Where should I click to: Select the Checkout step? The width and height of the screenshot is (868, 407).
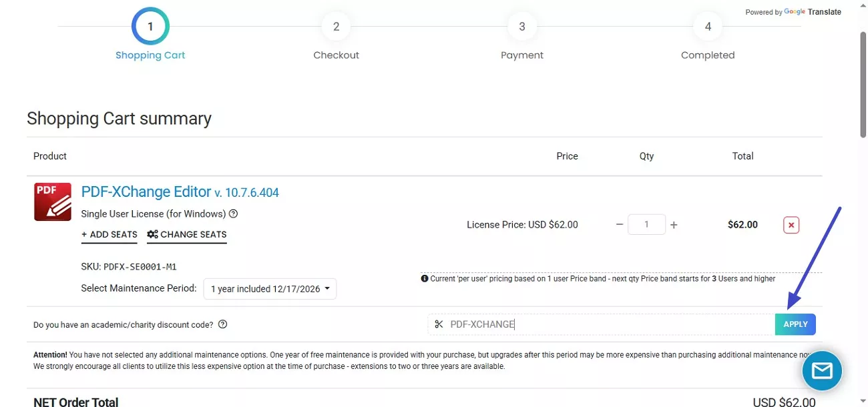336,26
